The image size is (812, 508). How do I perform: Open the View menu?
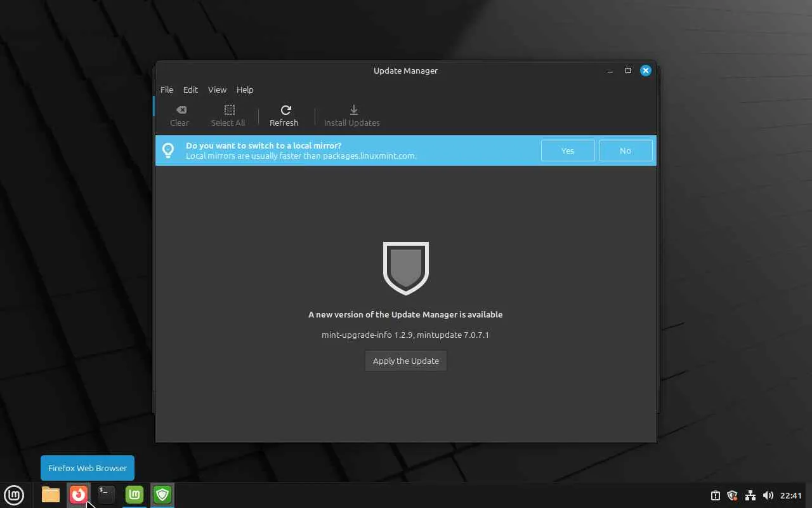click(x=217, y=90)
